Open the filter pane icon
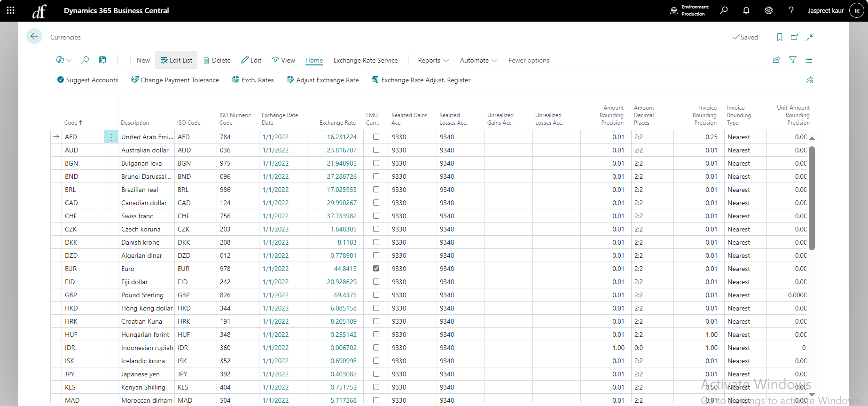868x406 pixels. [x=793, y=60]
